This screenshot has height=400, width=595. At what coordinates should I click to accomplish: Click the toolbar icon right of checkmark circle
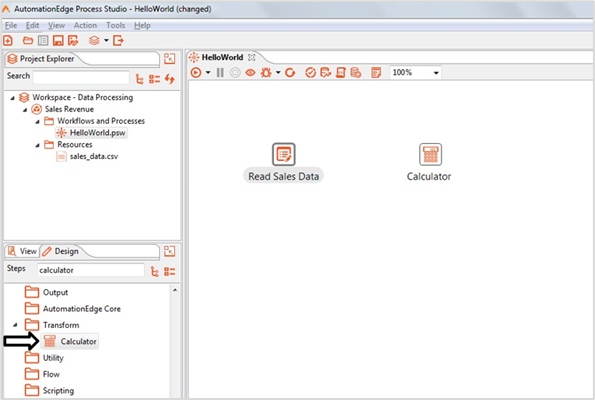326,72
